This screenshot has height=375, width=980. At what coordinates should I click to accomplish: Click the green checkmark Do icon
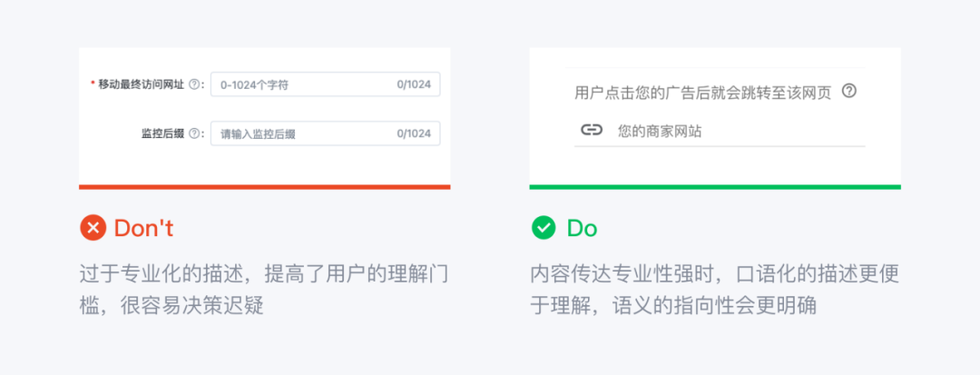(x=544, y=228)
